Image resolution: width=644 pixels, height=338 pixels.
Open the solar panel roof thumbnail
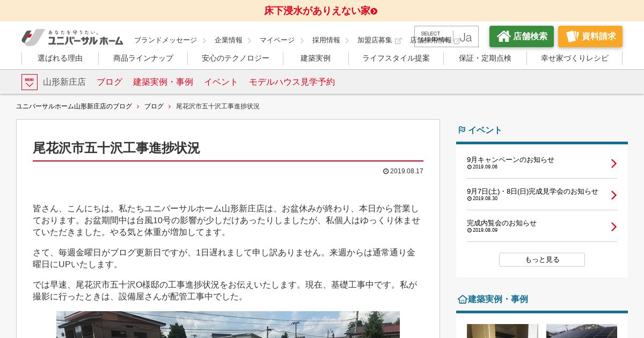[582, 331]
